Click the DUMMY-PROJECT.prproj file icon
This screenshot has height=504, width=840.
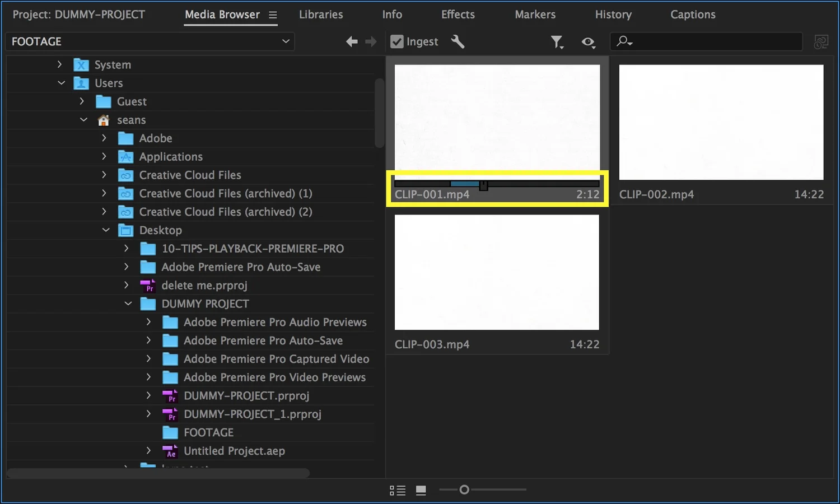point(170,396)
